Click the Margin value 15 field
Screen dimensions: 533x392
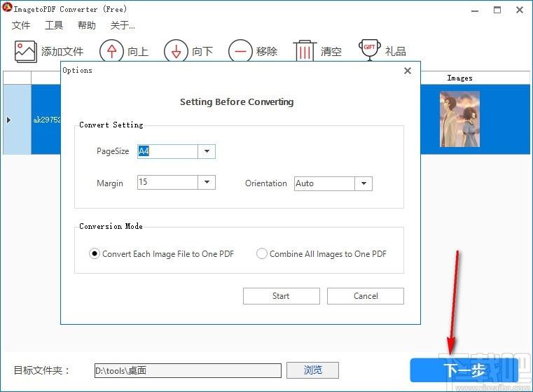[x=167, y=182]
